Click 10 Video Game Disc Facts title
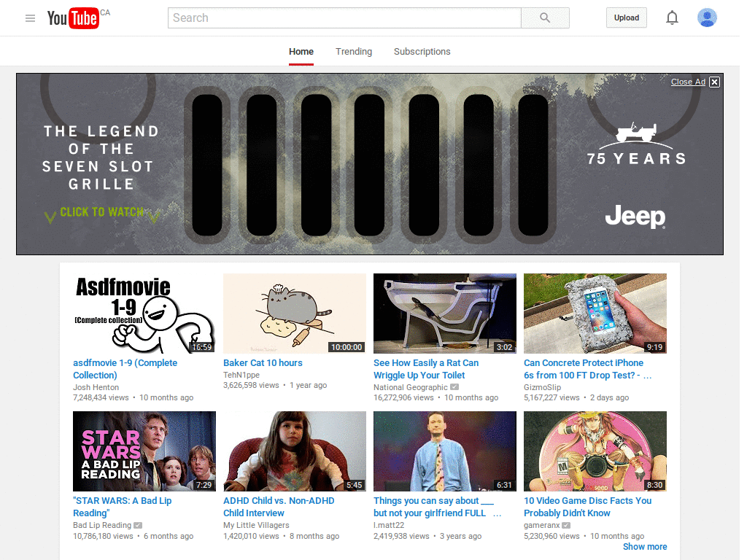Screen dimensions: 747x560 (587, 507)
